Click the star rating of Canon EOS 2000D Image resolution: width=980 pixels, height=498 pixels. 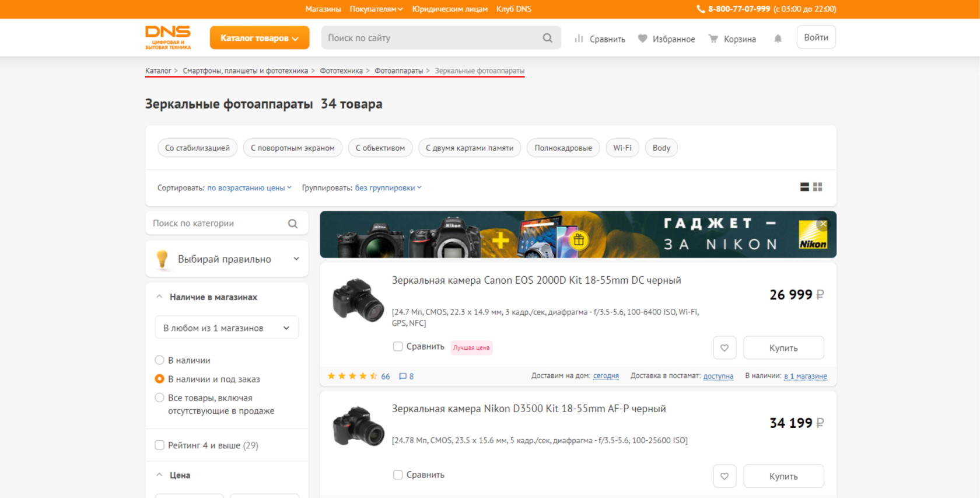click(x=352, y=376)
